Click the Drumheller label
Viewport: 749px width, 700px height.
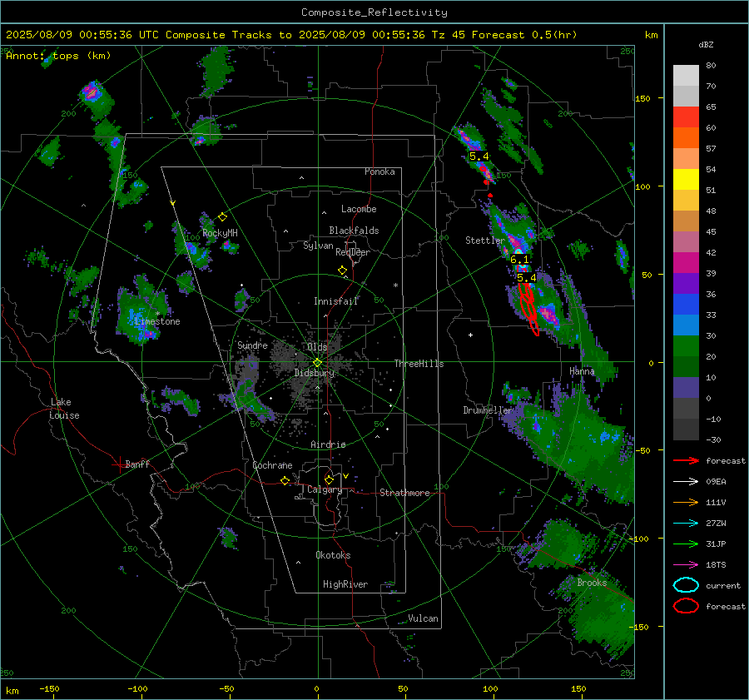click(488, 410)
